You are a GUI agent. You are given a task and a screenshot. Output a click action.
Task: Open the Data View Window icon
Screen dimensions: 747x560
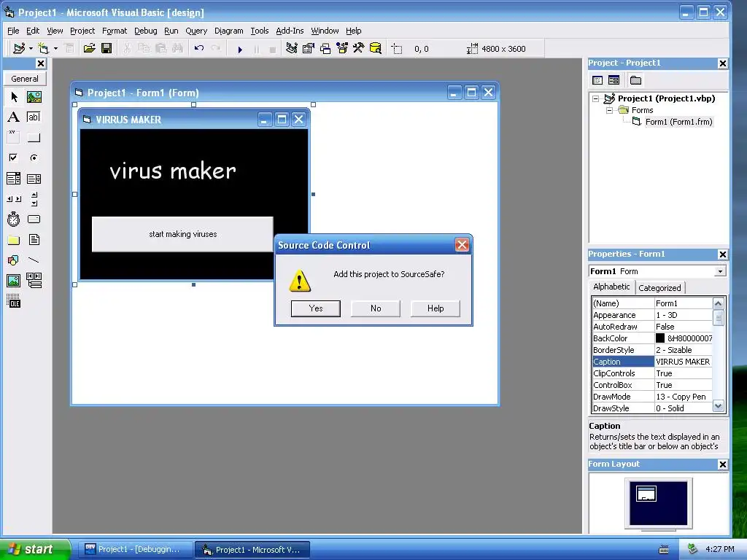point(376,49)
